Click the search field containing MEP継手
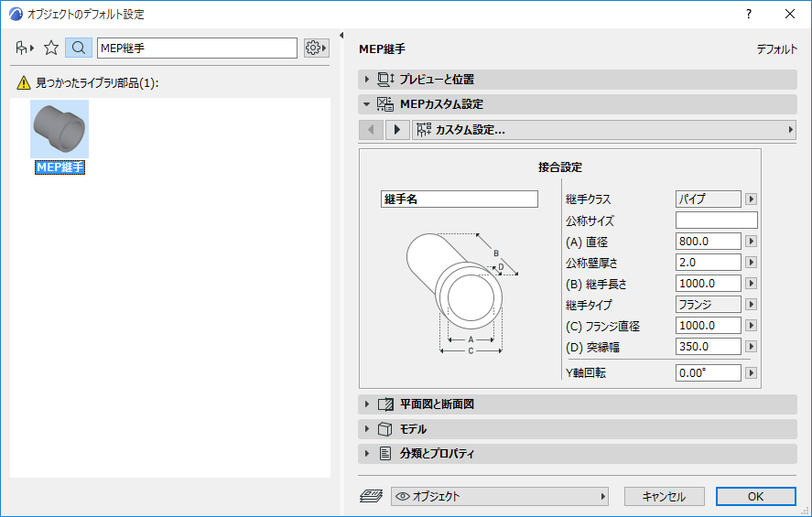This screenshot has width=812, height=517. (x=197, y=48)
